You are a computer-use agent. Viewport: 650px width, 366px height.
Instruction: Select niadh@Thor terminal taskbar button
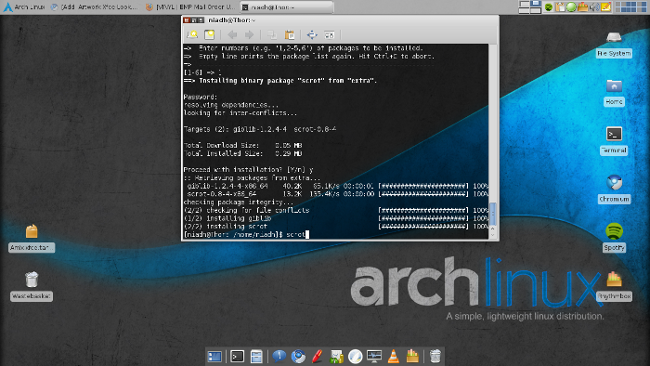tap(287, 7)
